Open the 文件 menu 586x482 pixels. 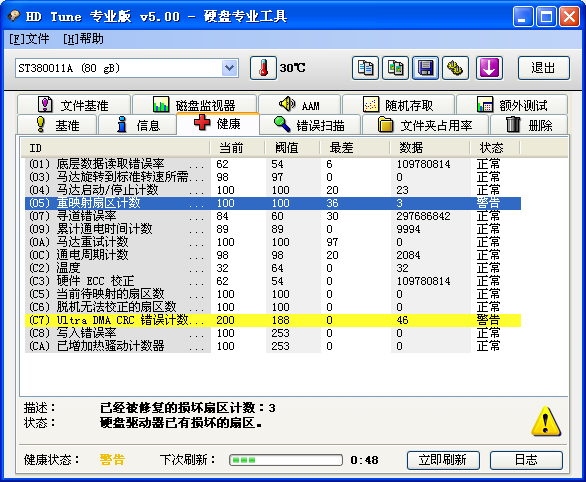[x=29, y=39]
